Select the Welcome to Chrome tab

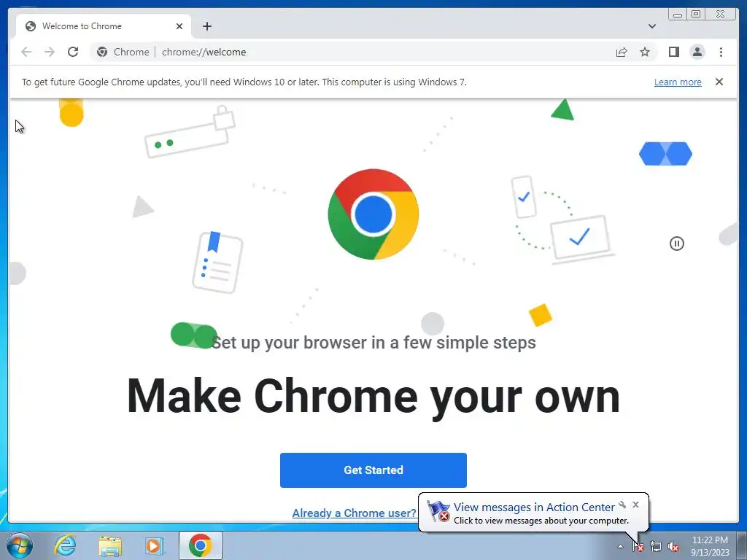pos(104,26)
